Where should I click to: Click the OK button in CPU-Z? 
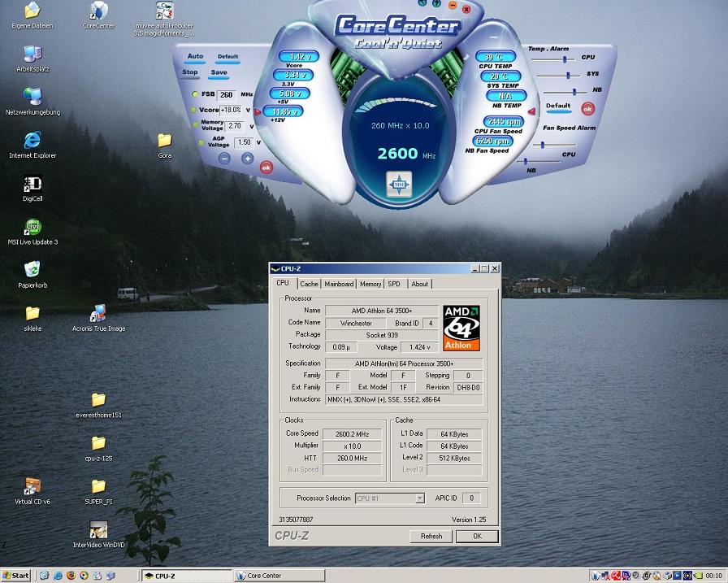point(477,536)
